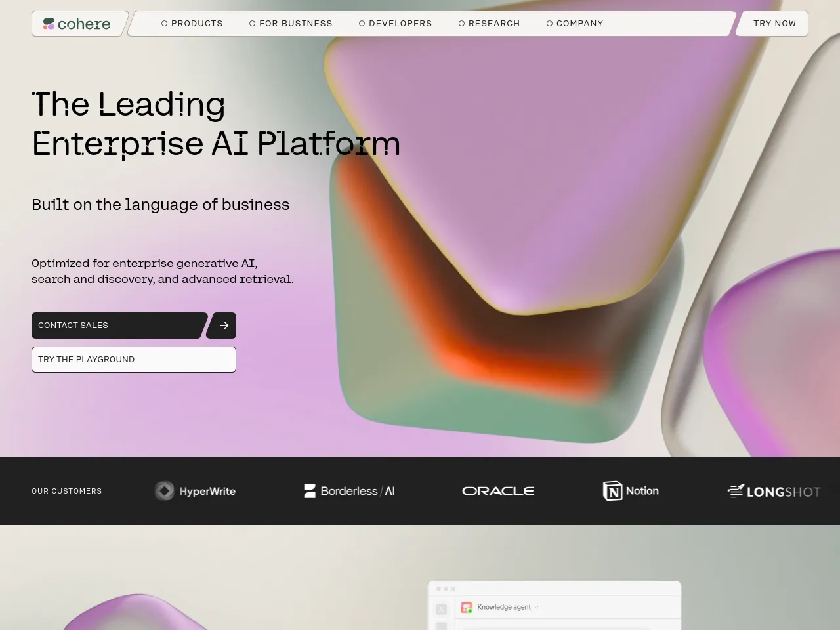Select the Borderless AI logo
The height and width of the screenshot is (630, 840).
click(x=349, y=491)
